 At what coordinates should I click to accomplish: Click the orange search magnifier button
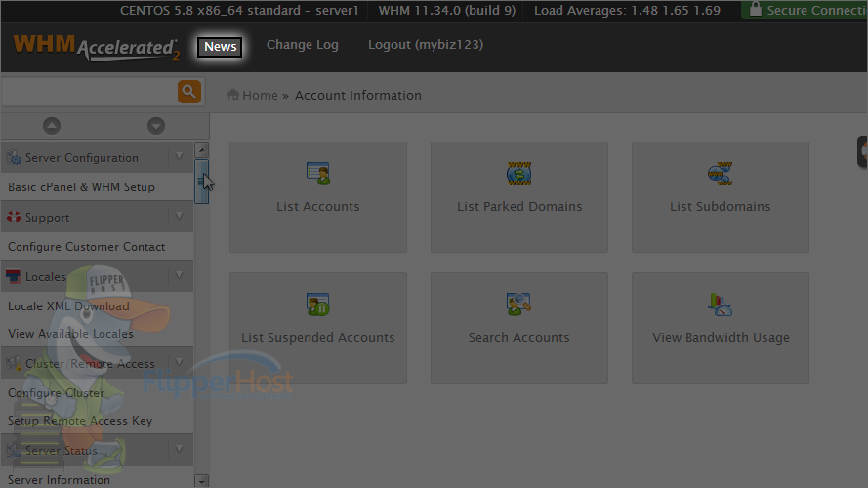(x=188, y=92)
